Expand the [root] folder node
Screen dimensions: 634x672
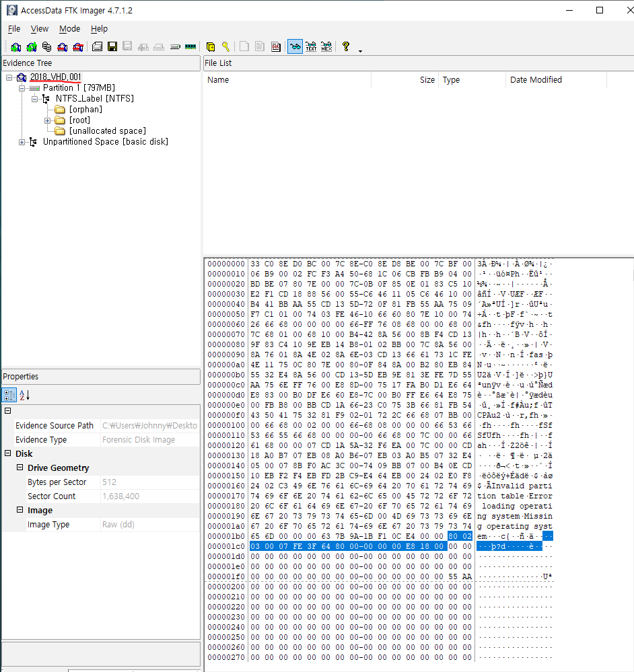pyautogui.click(x=48, y=120)
